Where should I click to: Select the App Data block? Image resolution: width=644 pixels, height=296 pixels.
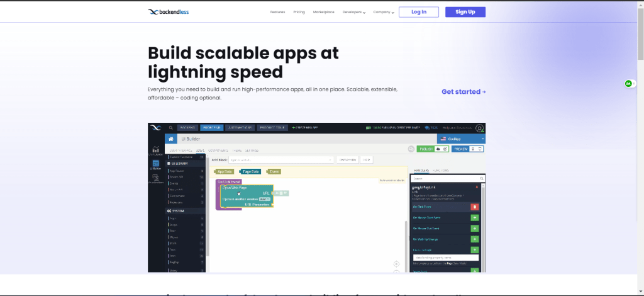pos(225,171)
